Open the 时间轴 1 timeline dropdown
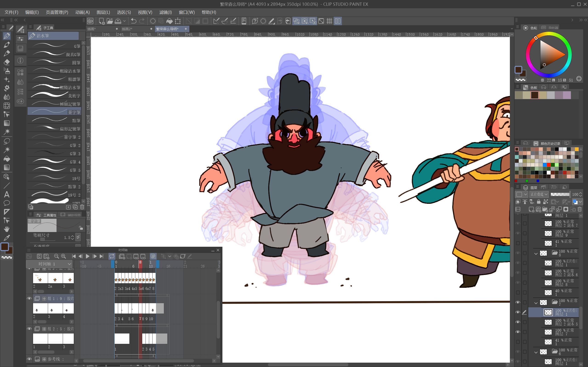Viewport: 588px width, 367px height. click(49, 264)
